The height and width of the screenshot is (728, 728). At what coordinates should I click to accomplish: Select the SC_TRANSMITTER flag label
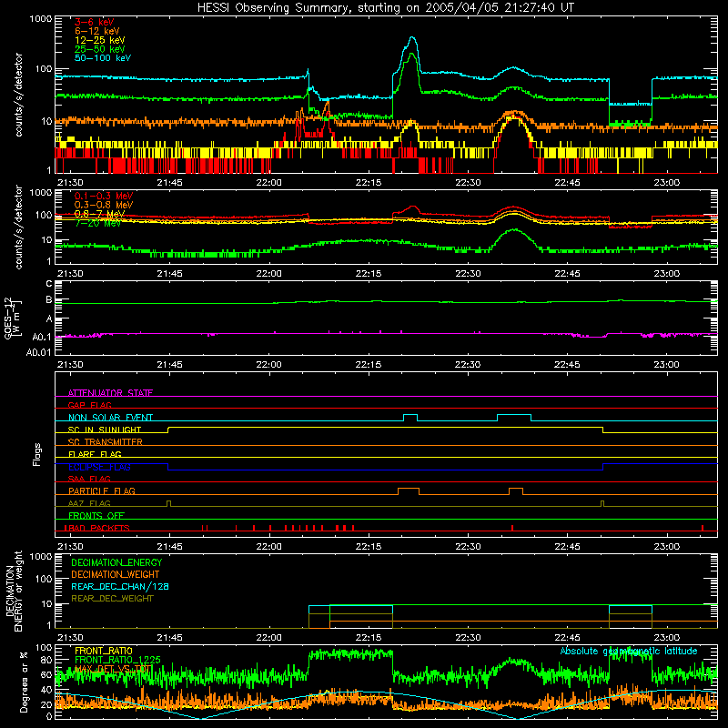(105, 442)
